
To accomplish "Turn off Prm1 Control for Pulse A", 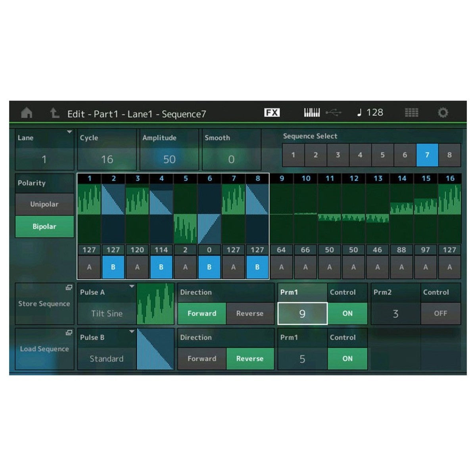I will click(x=347, y=313).
